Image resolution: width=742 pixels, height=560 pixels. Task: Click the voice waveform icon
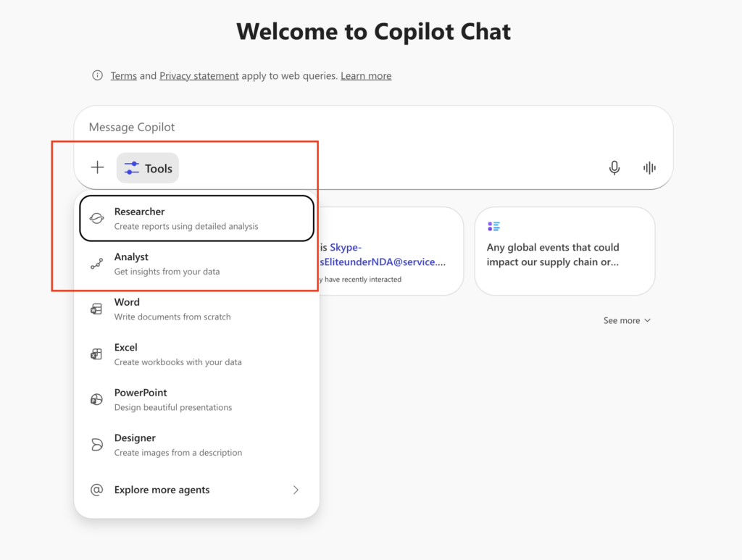click(649, 168)
